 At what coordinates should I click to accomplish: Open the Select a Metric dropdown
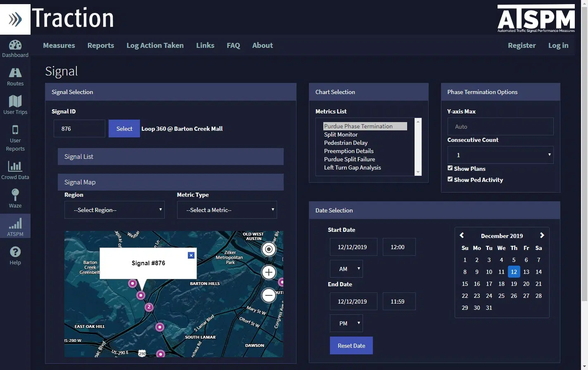click(227, 210)
